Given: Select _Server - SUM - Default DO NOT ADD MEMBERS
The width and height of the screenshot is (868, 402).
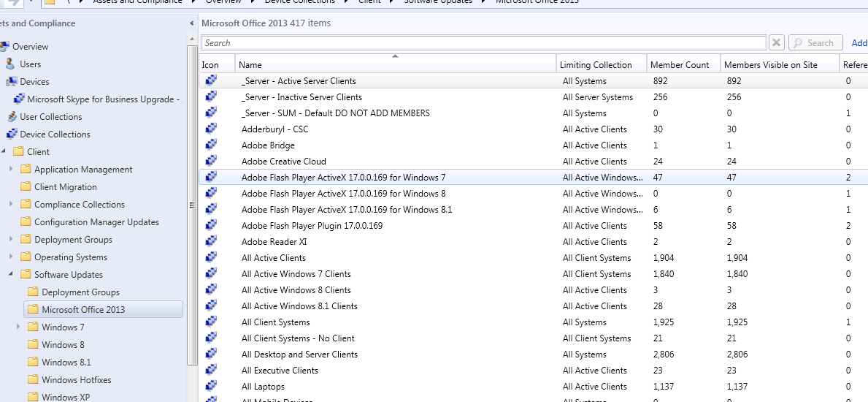Looking at the screenshot, I should click(x=533, y=113).
